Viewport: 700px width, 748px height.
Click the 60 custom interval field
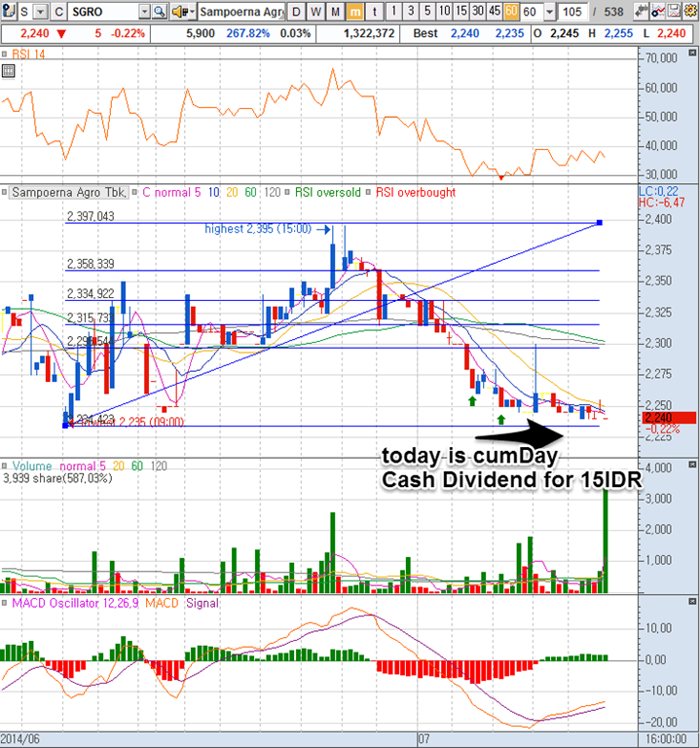pos(533,11)
